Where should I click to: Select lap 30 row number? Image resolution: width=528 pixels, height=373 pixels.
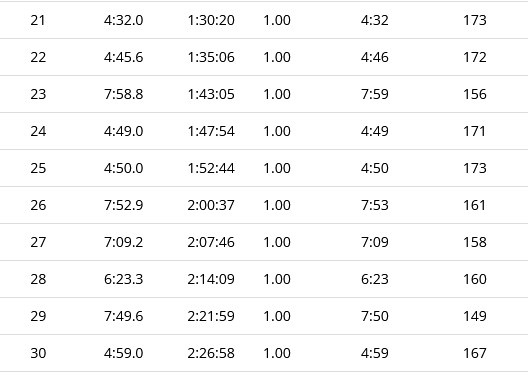pyautogui.click(x=38, y=353)
